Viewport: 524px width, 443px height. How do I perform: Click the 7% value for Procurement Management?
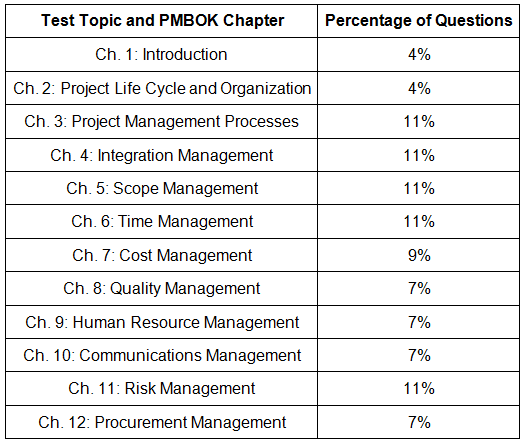(419, 422)
